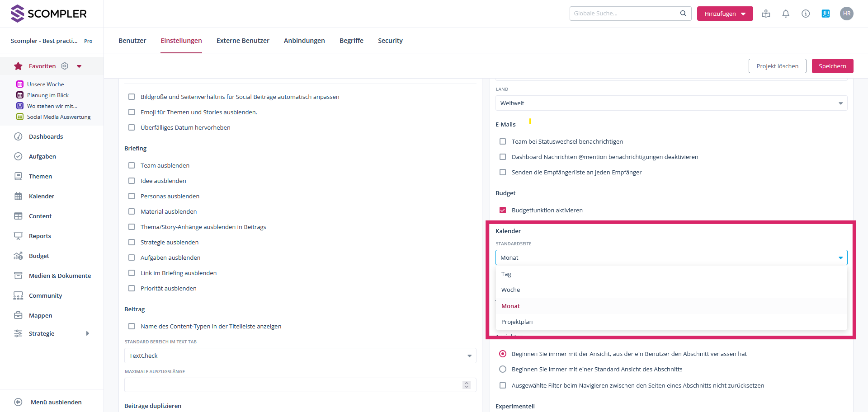Click the Projekt löschen button
868x412 pixels.
[777, 66]
